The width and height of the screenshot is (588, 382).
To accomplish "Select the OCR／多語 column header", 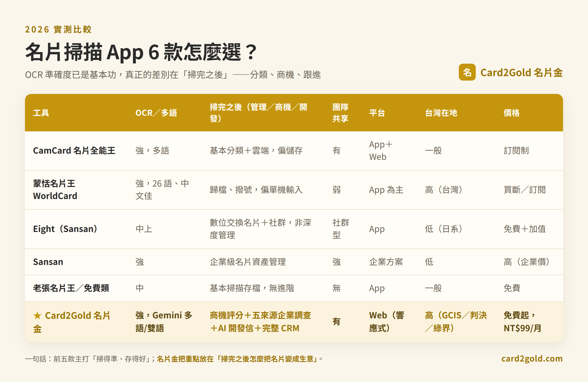I will tap(156, 113).
